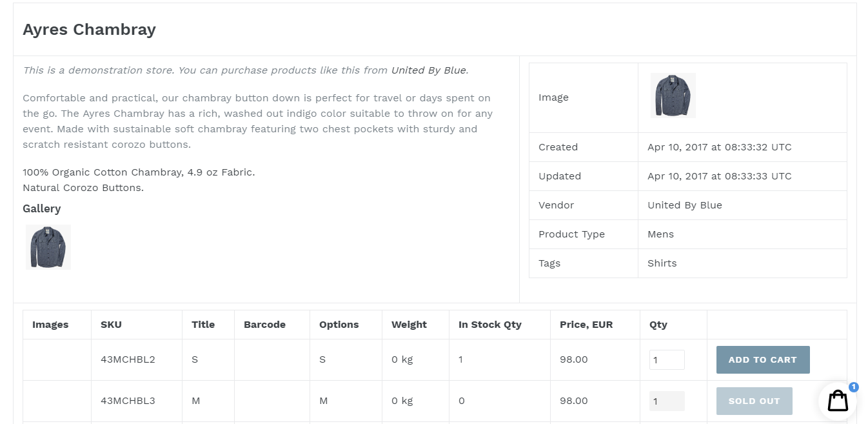The height and width of the screenshot is (424, 868).
Task: Click the SOLD OUT button for size M
Action: coord(754,401)
